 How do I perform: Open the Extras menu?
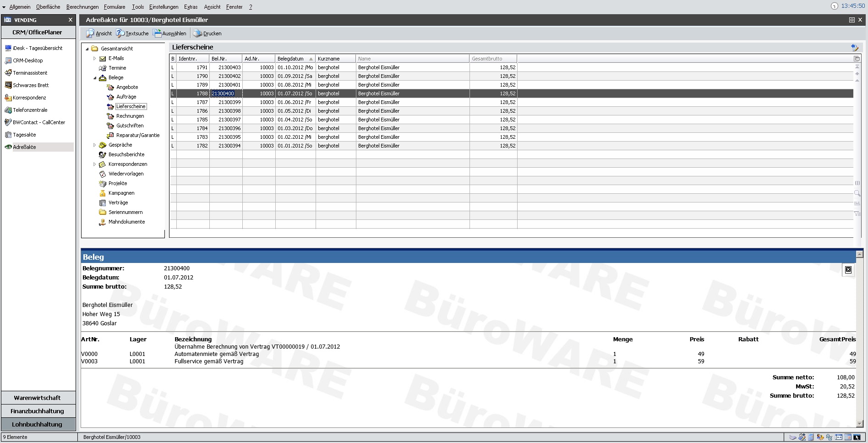click(191, 7)
